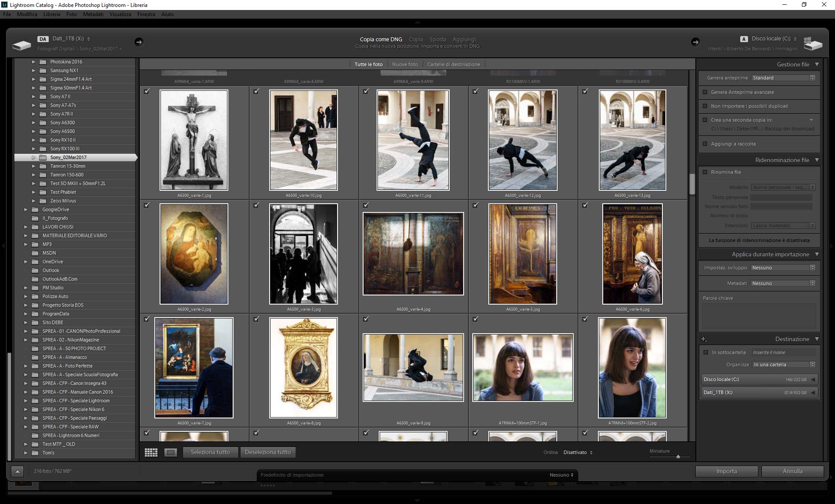Uncheck the A6500_varie-10.jpg photo checkbox
The height and width of the screenshot is (504, 835).
[256, 91]
